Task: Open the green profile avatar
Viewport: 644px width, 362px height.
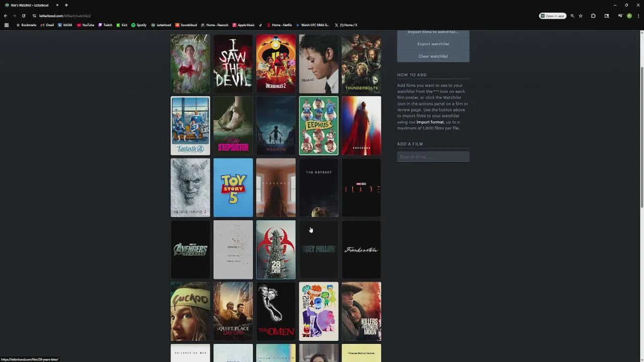Action: click(x=629, y=16)
